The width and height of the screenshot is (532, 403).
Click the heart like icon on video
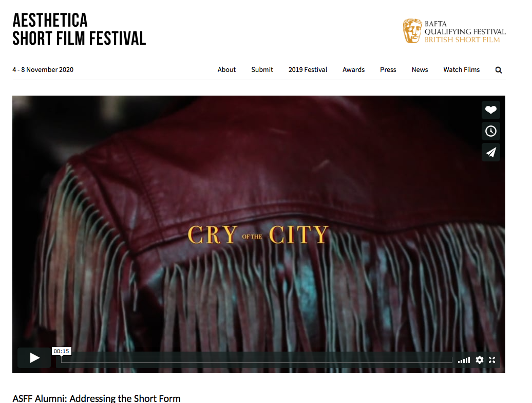pyautogui.click(x=490, y=110)
